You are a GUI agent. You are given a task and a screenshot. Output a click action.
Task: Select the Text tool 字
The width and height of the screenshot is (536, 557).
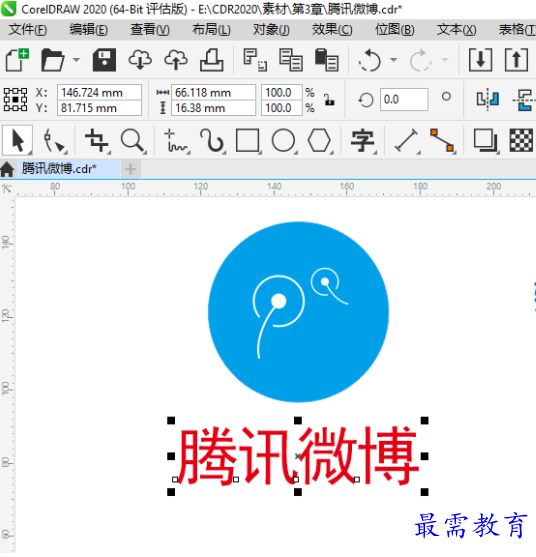pos(362,141)
